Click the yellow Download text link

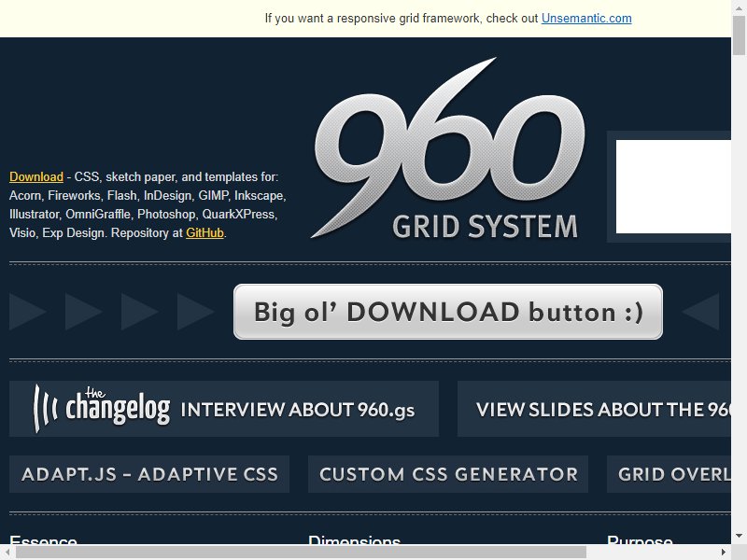point(36,176)
